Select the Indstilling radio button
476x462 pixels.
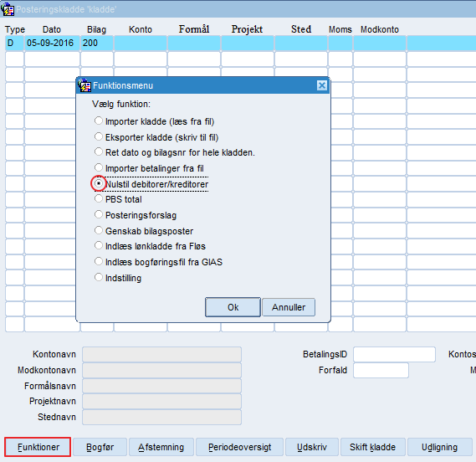click(x=99, y=277)
